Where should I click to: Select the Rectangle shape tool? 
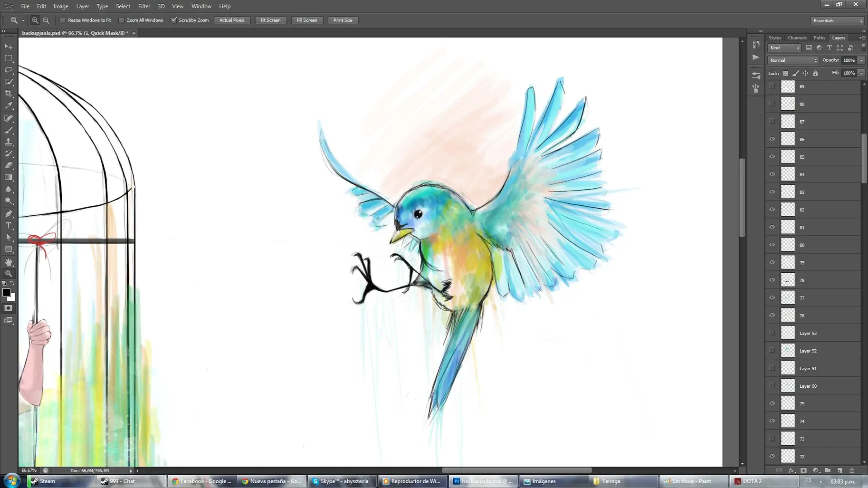[x=9, y=249]
